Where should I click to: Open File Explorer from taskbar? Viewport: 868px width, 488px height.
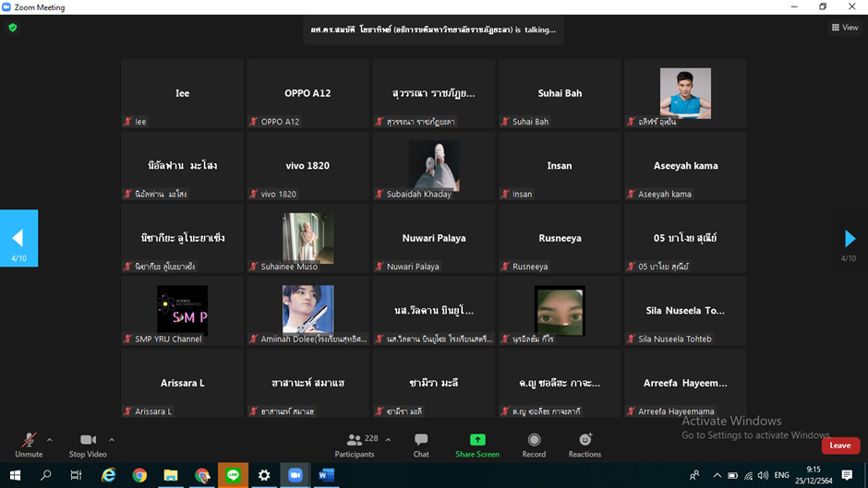171,475
